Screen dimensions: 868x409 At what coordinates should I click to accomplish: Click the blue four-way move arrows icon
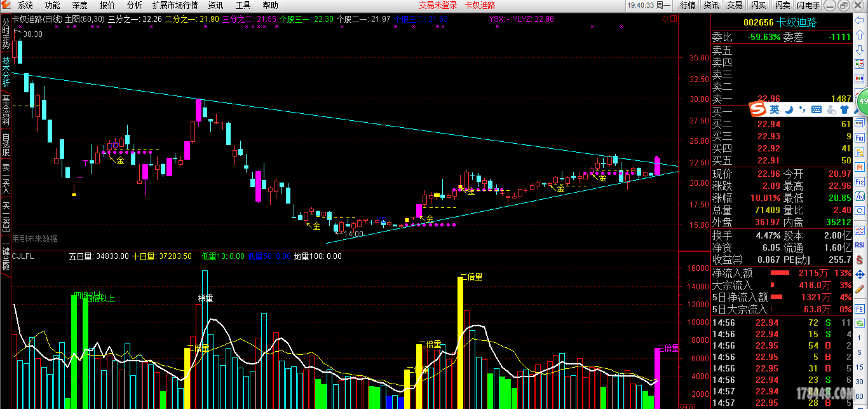tap(859, 274)
